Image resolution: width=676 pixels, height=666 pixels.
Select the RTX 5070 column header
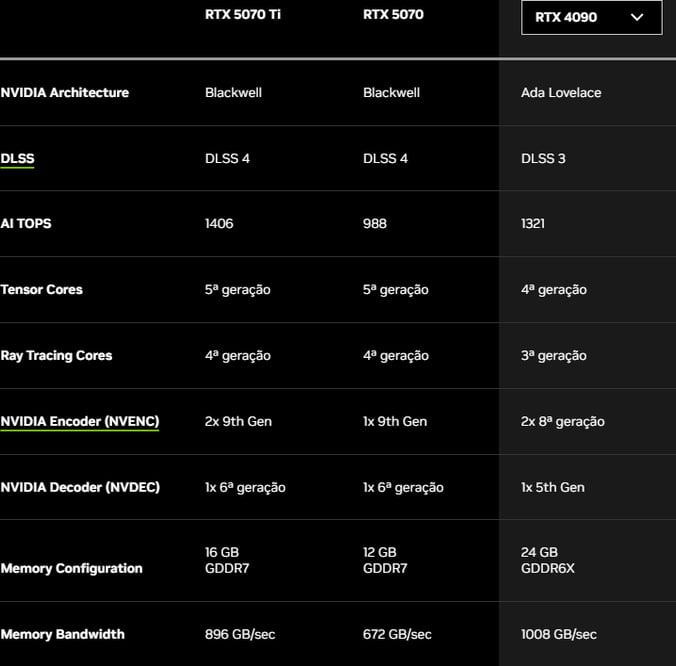point(393,15)
